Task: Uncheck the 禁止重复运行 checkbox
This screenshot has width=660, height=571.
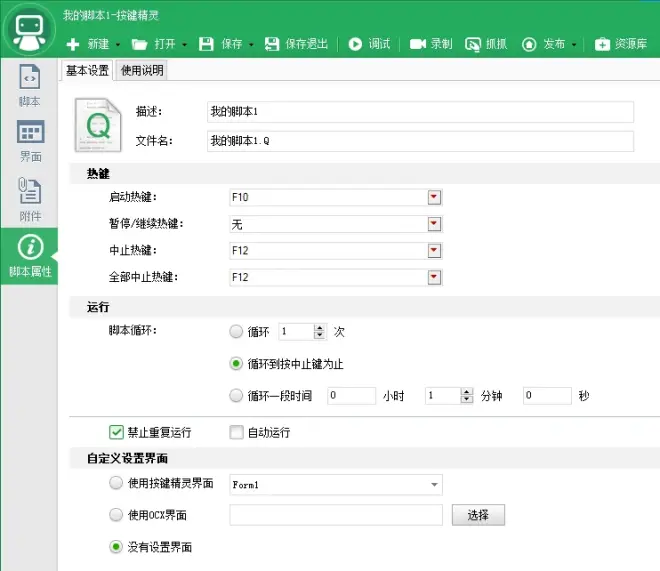Action: (116, 433)
